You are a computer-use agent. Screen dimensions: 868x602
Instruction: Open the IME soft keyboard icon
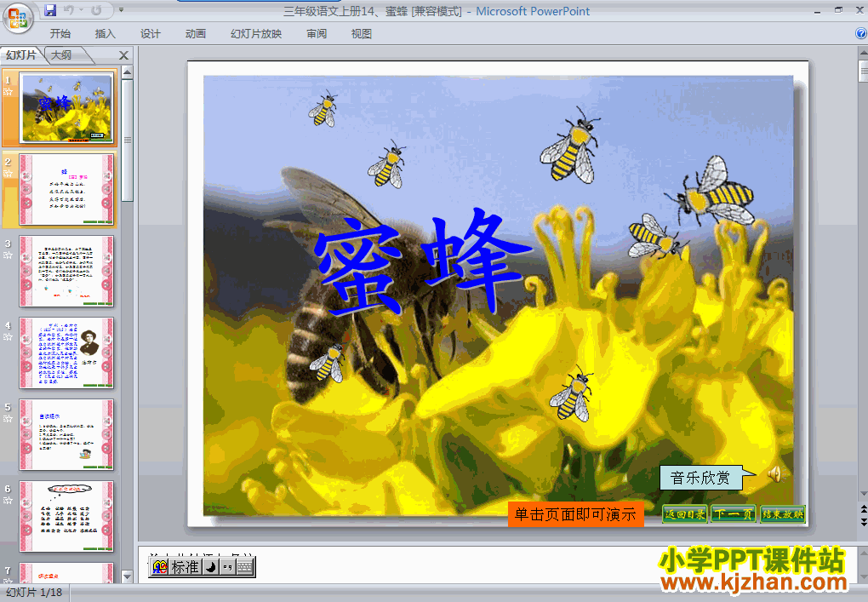(x=245, y=567)
